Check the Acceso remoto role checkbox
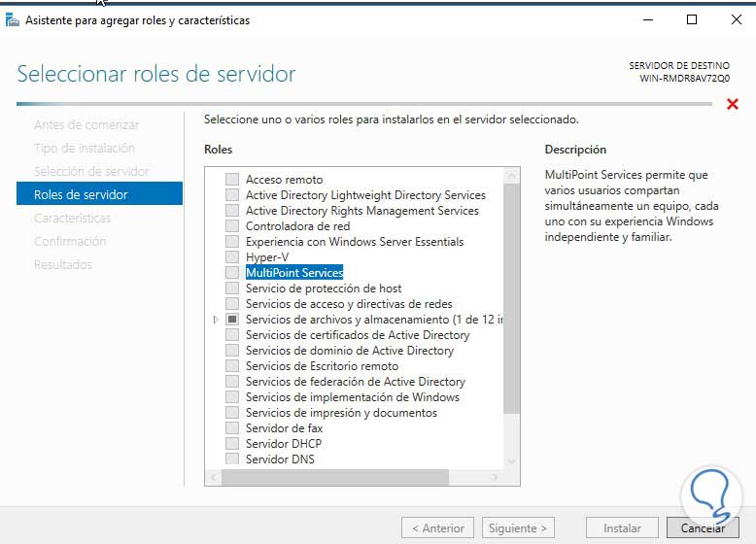756x544 pixels. [x=232, y=180]
